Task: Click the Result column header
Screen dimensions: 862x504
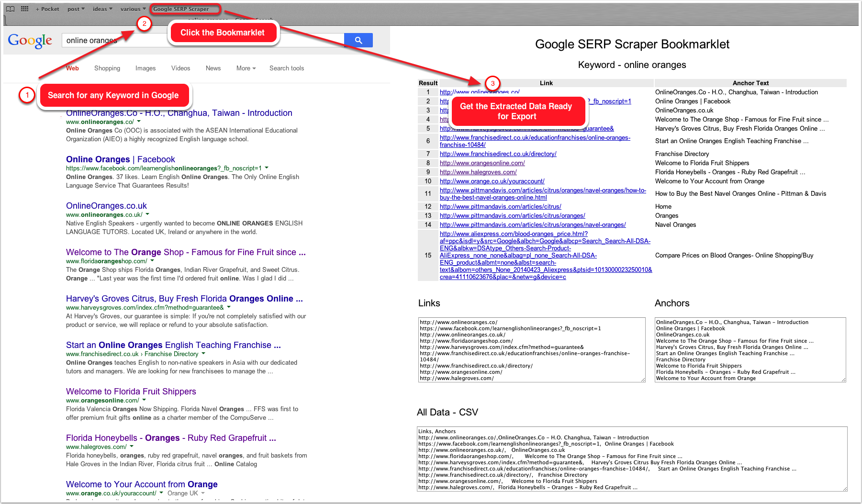Action: pos(428,83)
